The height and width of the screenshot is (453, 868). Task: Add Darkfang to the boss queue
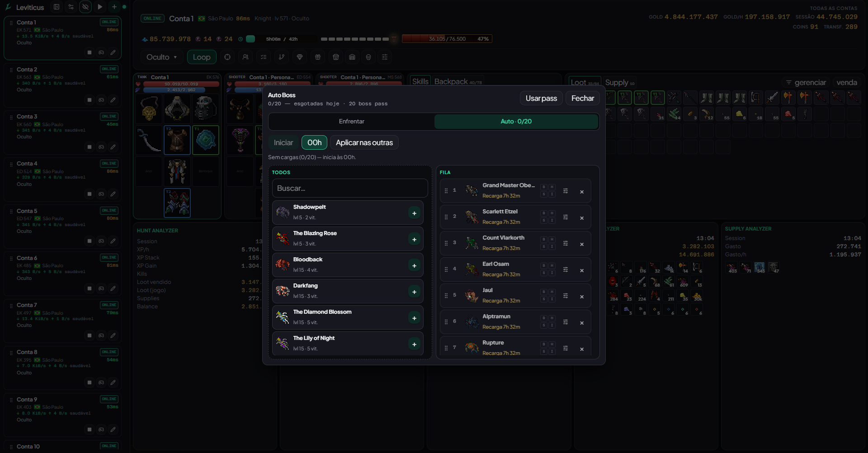[414, 292]
